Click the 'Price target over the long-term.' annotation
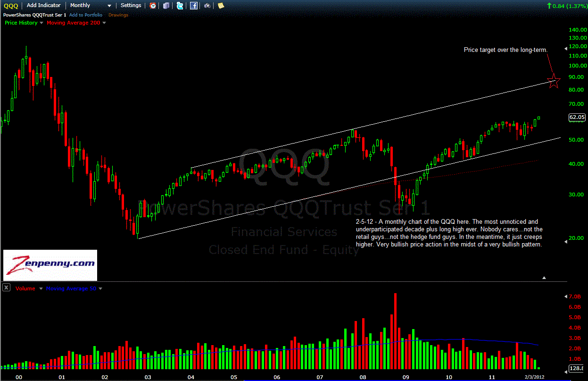Screen dimensions: 588x381 point(506,49)
